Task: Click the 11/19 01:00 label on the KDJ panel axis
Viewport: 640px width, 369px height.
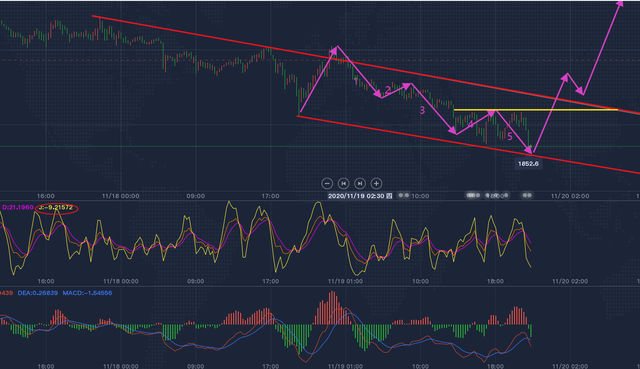Action: point(345,281)
